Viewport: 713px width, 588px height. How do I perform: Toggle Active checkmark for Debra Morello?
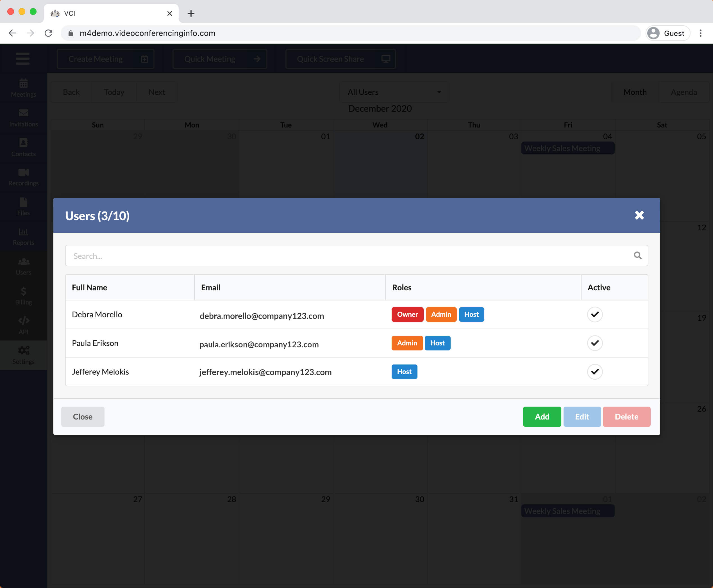click(594, 314)
